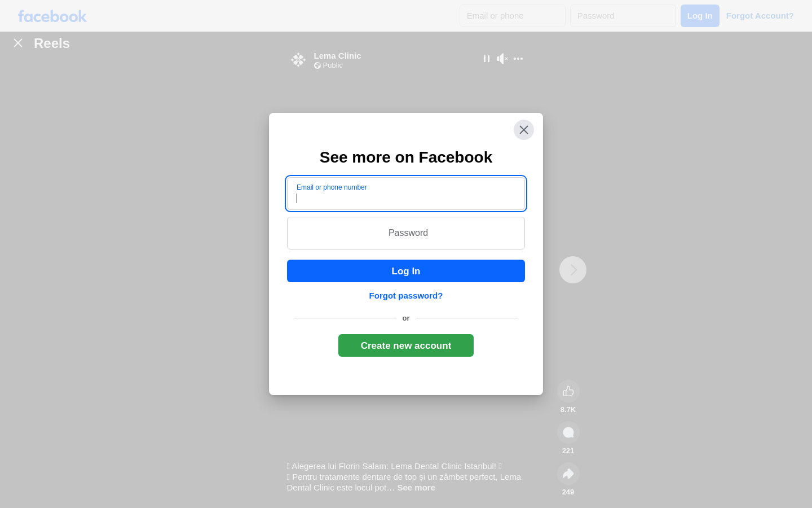Click Create new account button
The height and width of the screenshot is (508, 812).
[x=406, y=345]
